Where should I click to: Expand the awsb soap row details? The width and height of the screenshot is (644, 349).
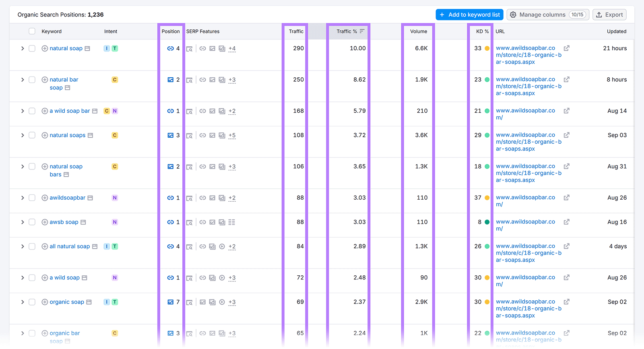[23, 222]
